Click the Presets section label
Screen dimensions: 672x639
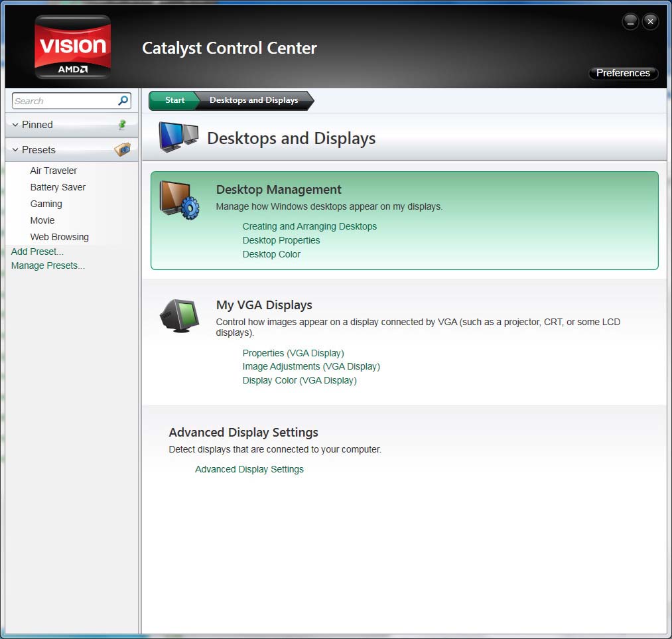[38, 149]
